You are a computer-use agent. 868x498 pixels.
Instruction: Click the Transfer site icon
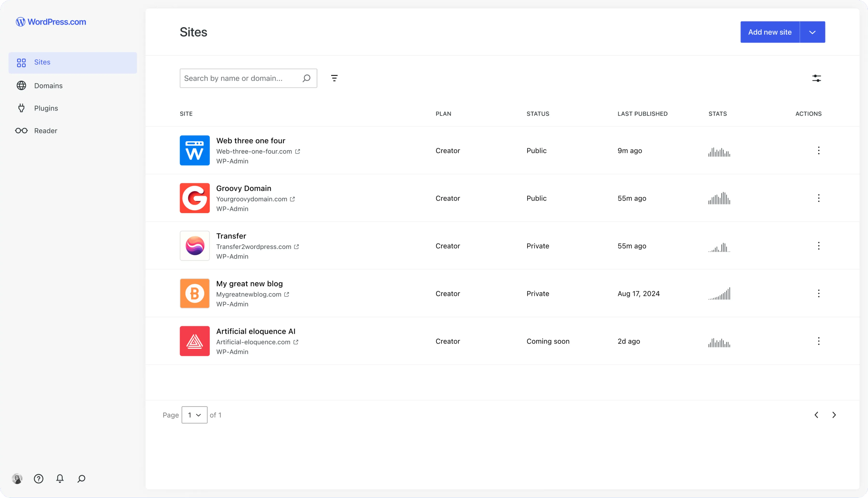[x=195, y=246]
